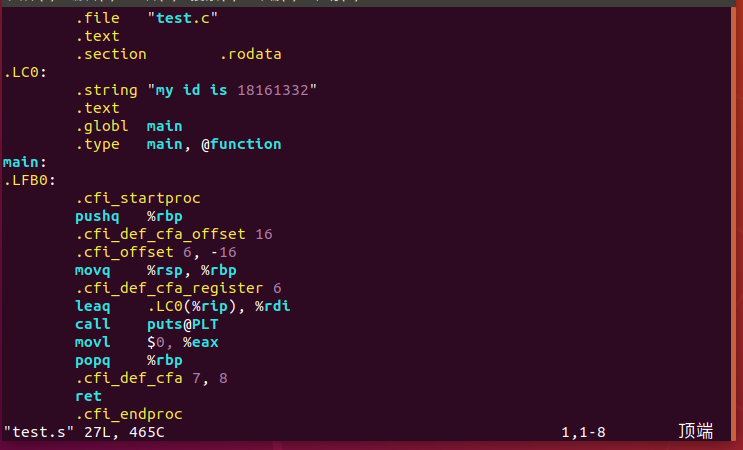Image resolution: width=743 pixels, height=450 pixels.
Task: Place cursor on .rodata section name
Action: [255, 54]
